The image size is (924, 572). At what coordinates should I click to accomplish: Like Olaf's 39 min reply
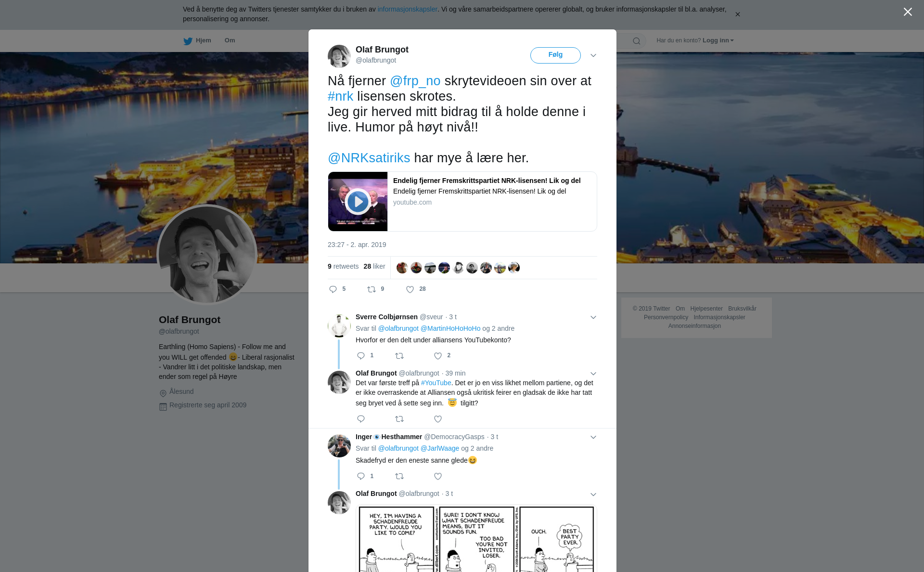click(x=438, y=419)
